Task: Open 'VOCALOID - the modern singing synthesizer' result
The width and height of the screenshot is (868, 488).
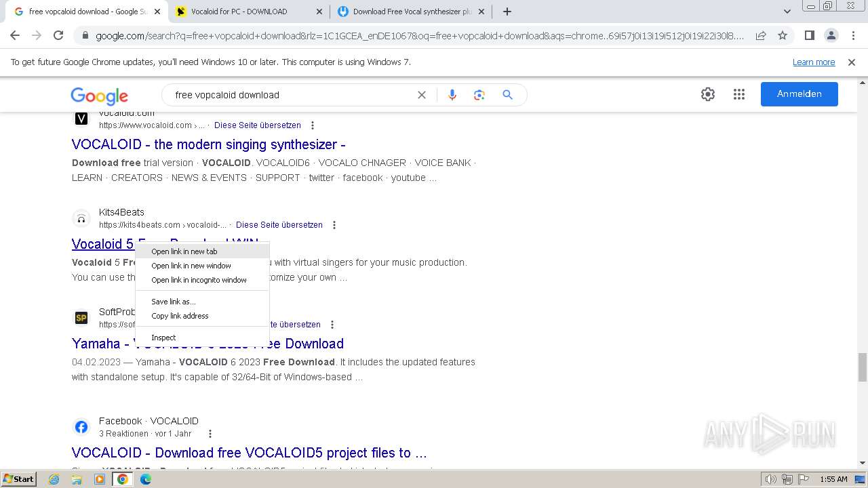Action: click(208, 144)
